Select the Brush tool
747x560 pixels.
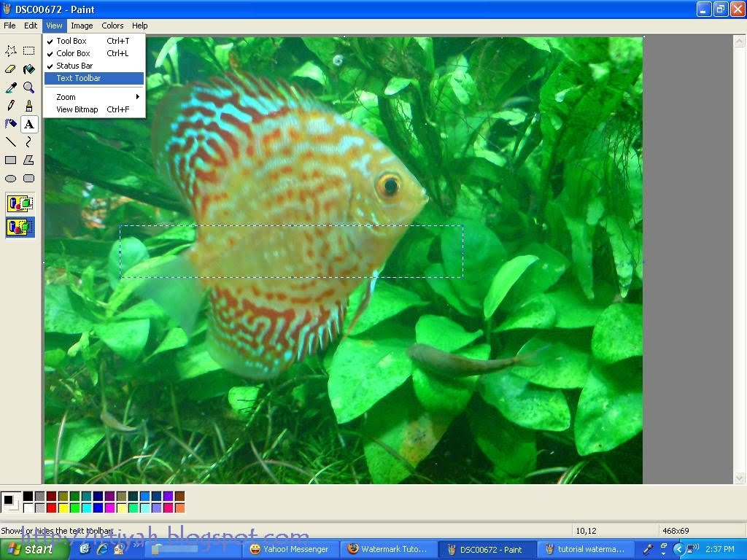pos(28,105)
